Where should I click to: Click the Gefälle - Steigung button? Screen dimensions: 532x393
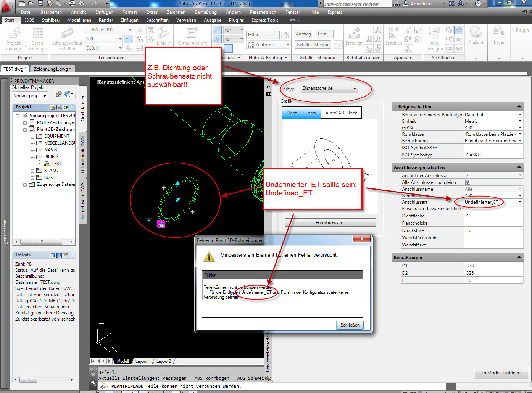point(313,45)
